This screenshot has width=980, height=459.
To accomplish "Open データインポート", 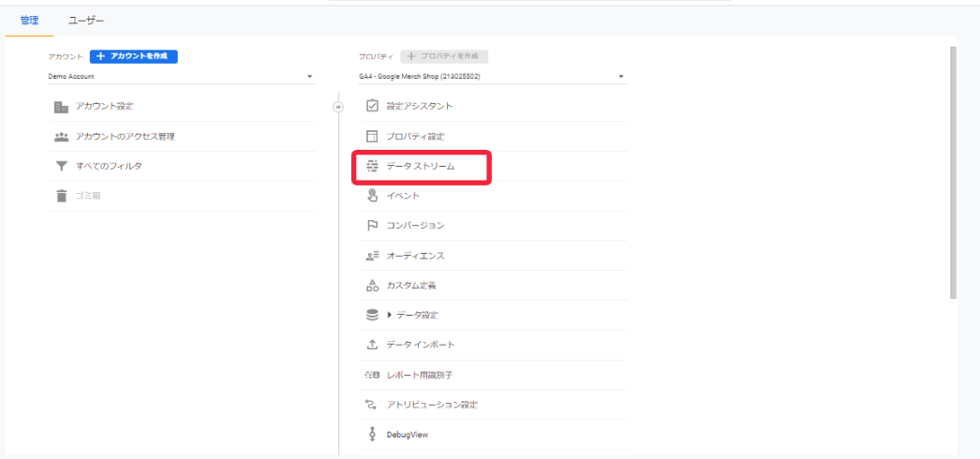I will click(x=421, y=345).
